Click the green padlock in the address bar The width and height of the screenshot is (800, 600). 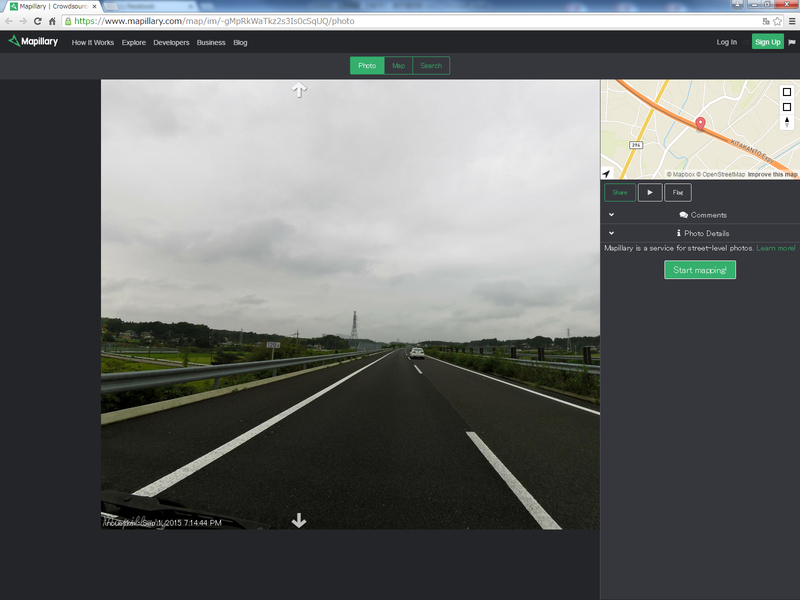pyautogui.click(x=68, y=21)
